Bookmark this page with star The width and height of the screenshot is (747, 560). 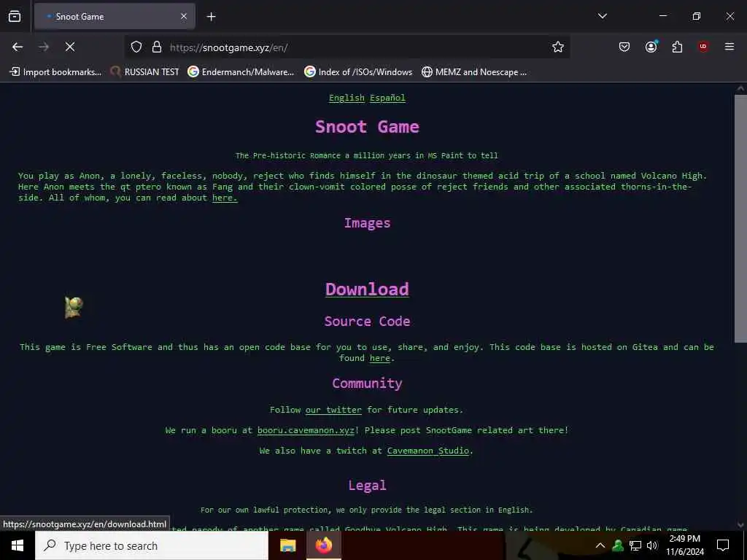(558, 47)
